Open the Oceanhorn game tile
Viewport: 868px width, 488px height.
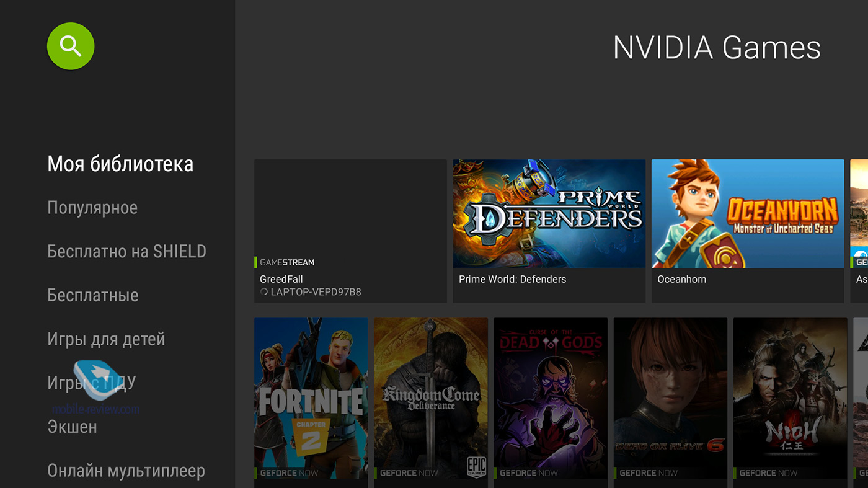pyautogui.click(x=747, y=231)
